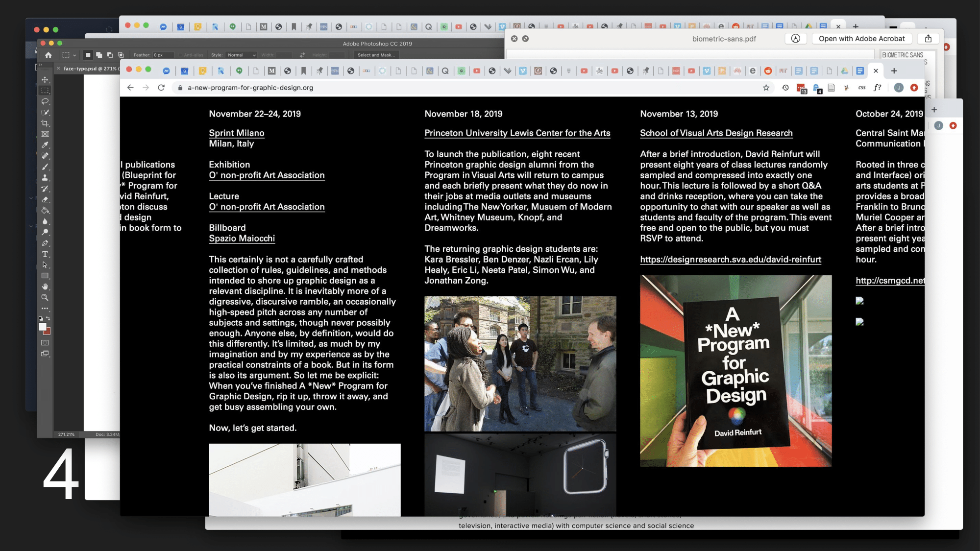Select the Zoom tool in Photoshop
Screen dimensions: 980x551
click(45, 297)
